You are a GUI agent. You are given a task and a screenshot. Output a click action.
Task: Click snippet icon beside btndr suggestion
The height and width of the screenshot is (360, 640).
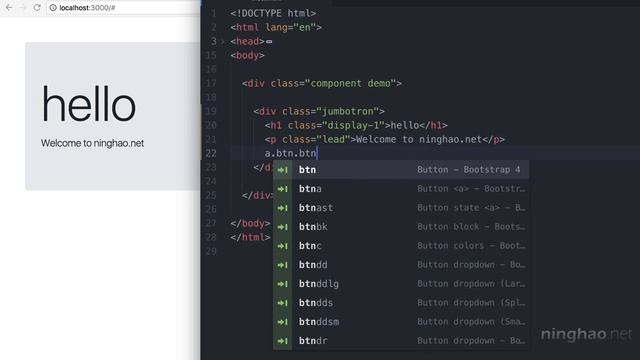282,341
